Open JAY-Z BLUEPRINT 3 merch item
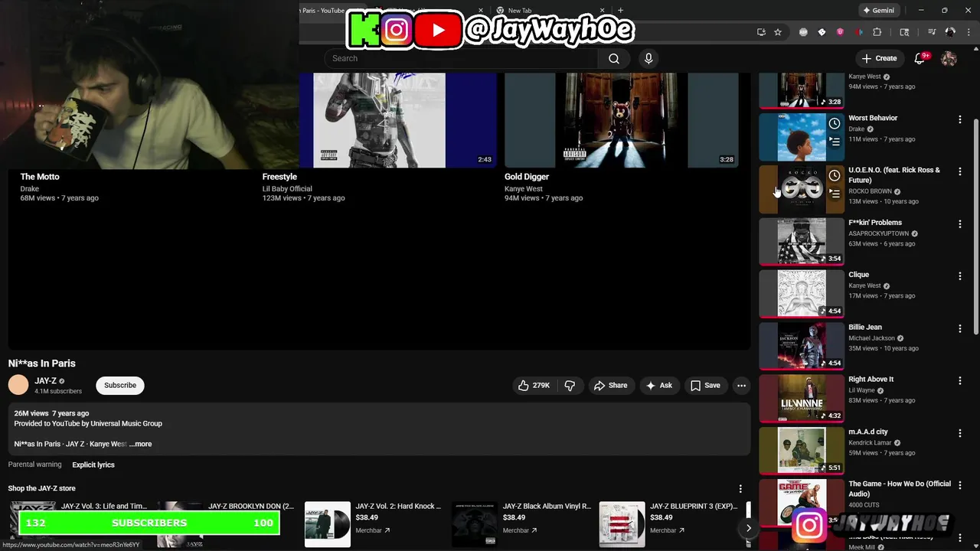Viewport: 980px width, 551px height. (x=668, y=524)
